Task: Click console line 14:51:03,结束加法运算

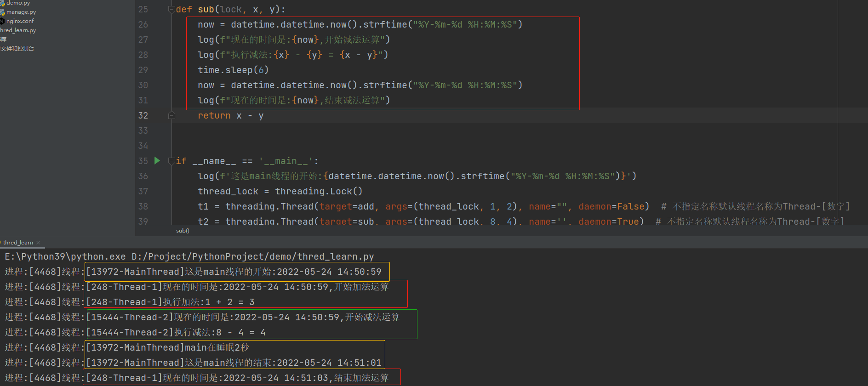Action: 197,378
